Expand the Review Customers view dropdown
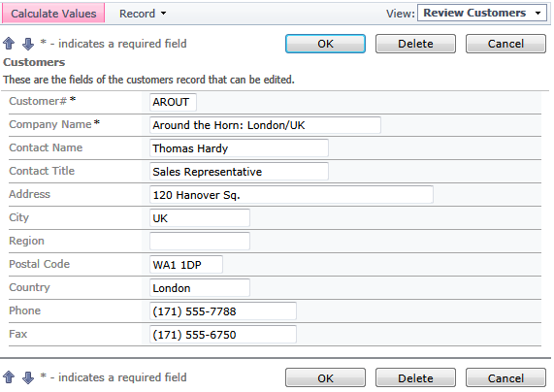The width and height of the screenshot is (554, 392). point(482,13)
